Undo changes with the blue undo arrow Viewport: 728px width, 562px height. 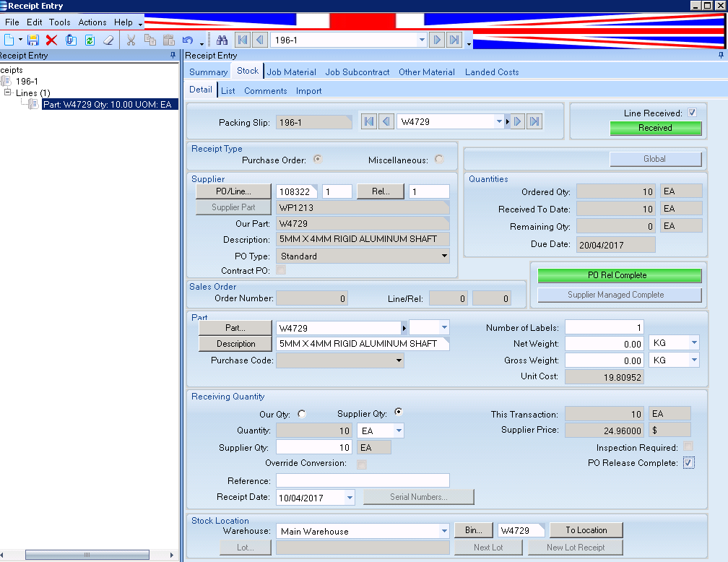(x=188, y=40)
